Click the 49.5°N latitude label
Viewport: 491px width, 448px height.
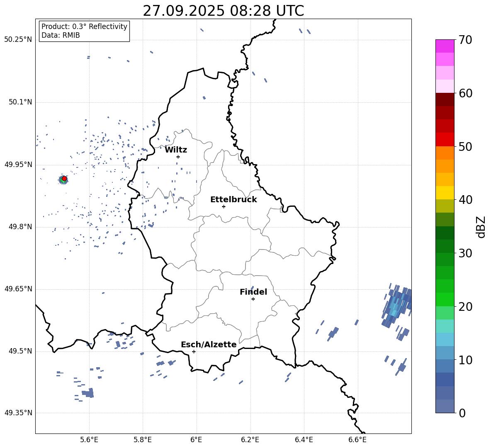(20, 351)
